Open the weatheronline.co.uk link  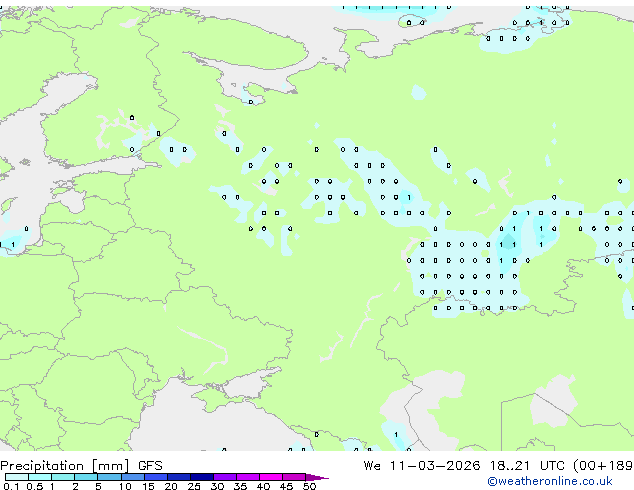pos(550,481)
